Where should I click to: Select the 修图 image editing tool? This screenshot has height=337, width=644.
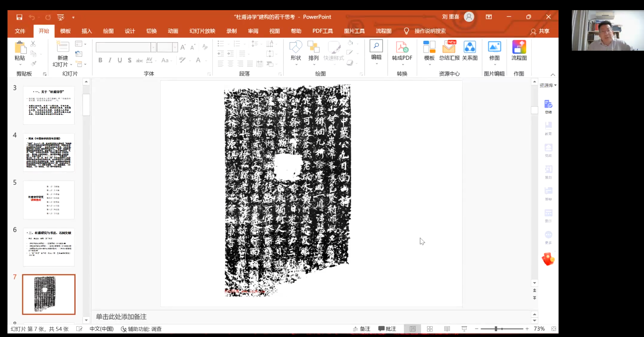click(x=494, y=51)
